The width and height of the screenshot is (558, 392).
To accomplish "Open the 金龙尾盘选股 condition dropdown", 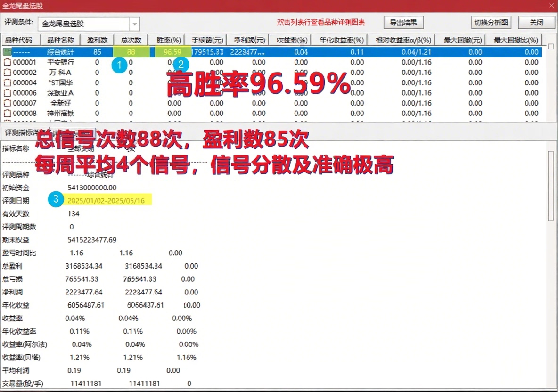I will tap(135, 24).
